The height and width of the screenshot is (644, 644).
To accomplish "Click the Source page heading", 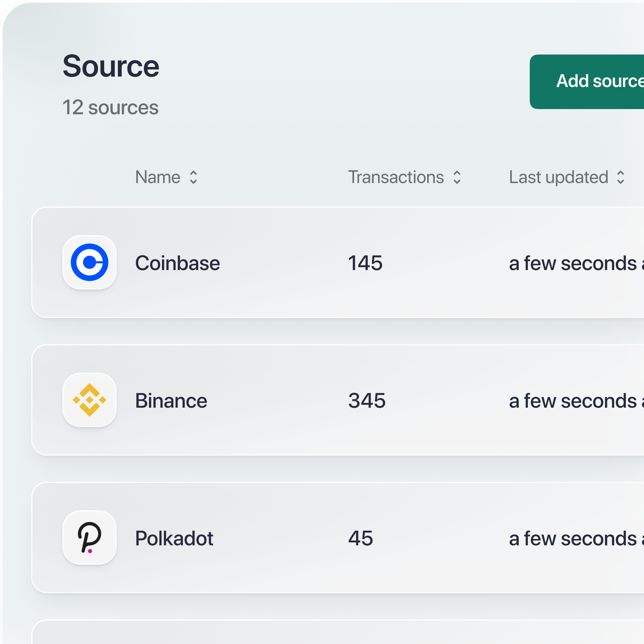I will click(x=111, y=66).
